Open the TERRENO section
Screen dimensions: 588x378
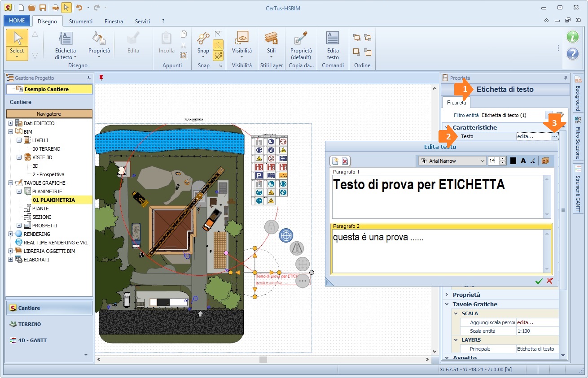click(49, 324)
